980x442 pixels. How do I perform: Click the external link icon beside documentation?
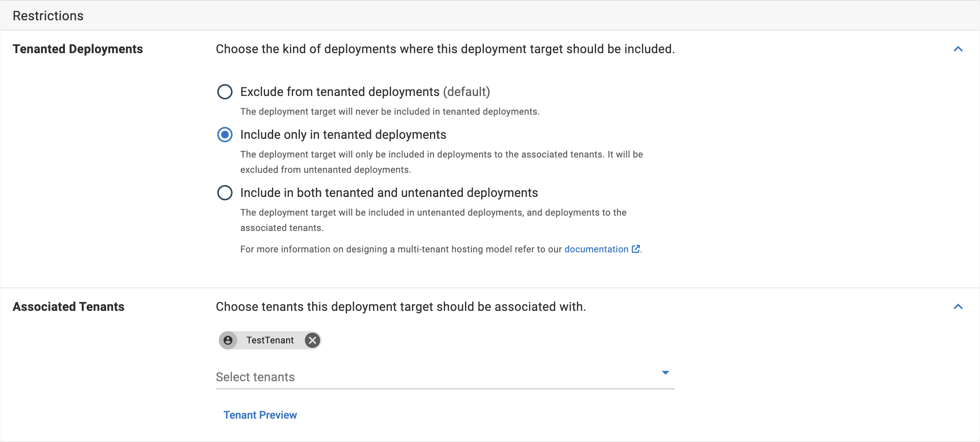(x=635, y=249)
